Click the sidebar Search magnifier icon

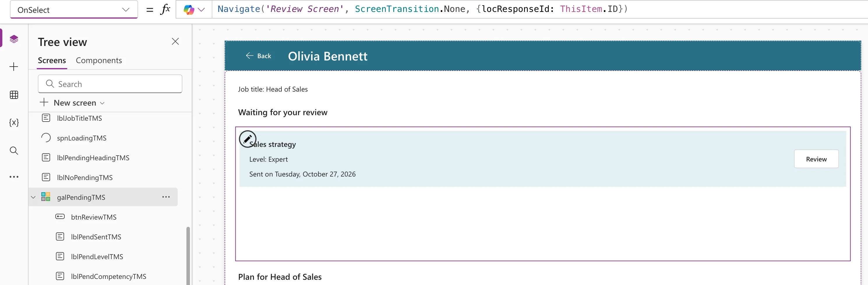coord(14,150)
